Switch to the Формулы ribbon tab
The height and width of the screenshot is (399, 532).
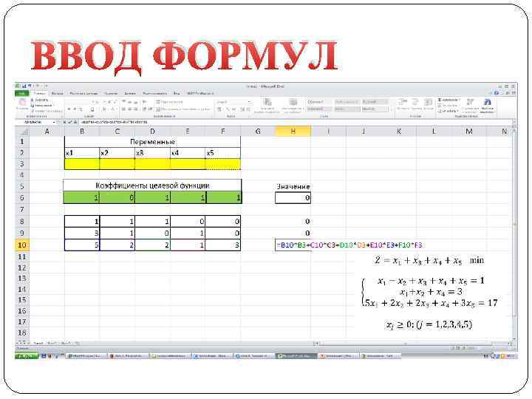[x=111, y=93]
